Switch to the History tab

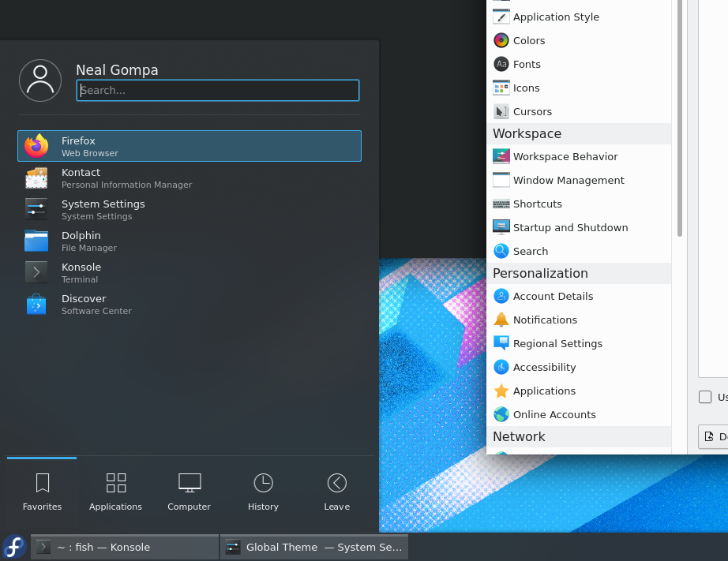click(x=263, y=492)
